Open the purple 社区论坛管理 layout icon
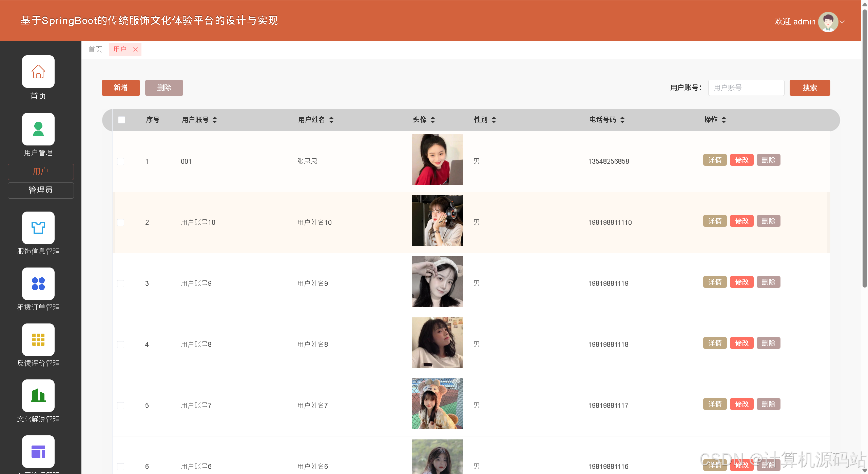This screenshot has width=868, height=474. tap(38, 452)
